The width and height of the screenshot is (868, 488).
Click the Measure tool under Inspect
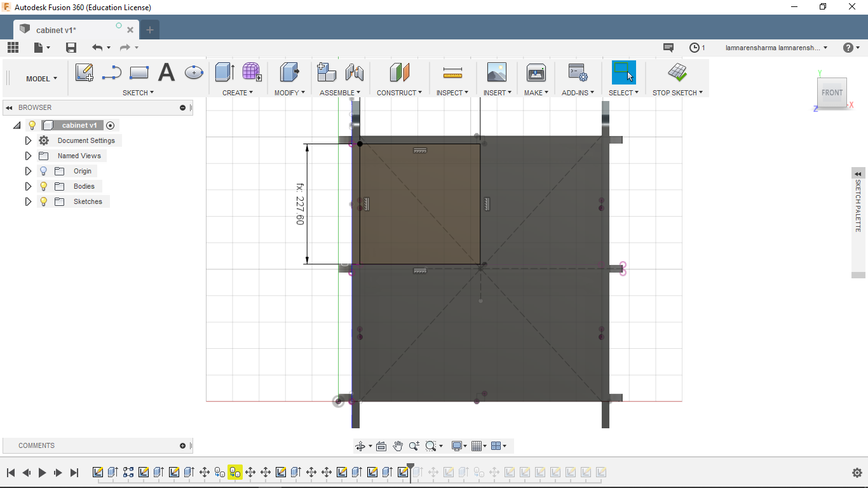(452, 73)
